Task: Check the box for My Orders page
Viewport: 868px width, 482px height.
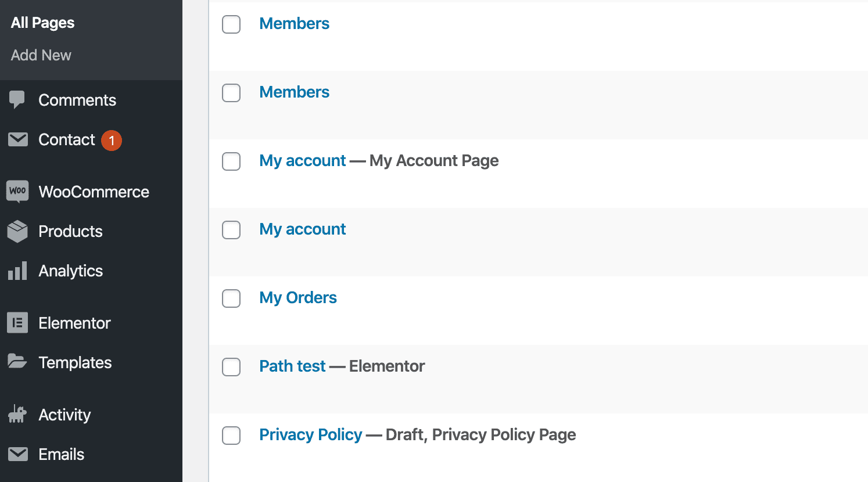Action: click(231, 298)
